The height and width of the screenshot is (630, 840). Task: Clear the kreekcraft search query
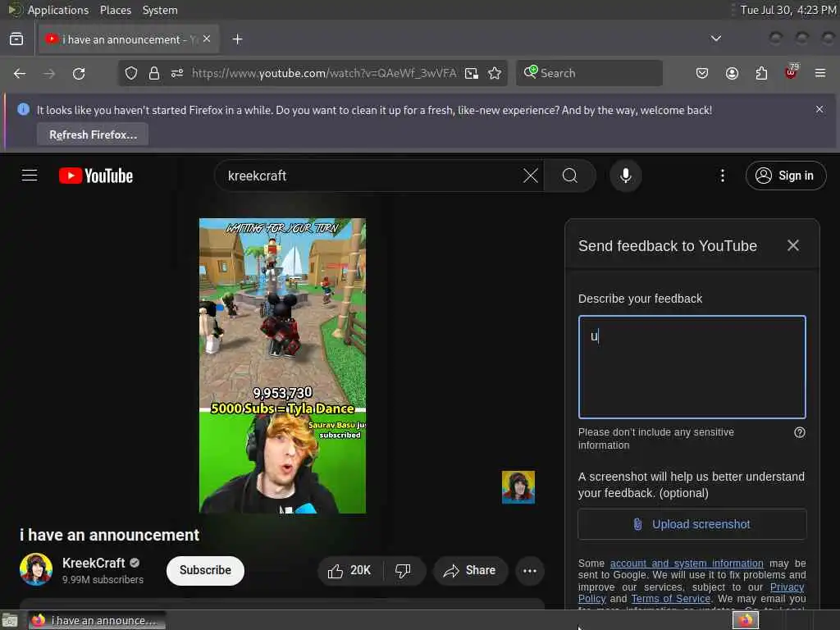coord(531,176)
